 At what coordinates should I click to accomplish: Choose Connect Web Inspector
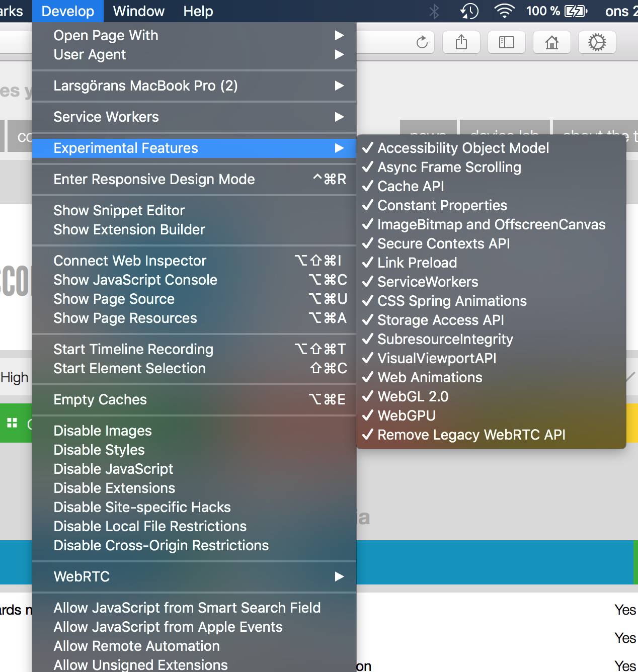point(194,261)
